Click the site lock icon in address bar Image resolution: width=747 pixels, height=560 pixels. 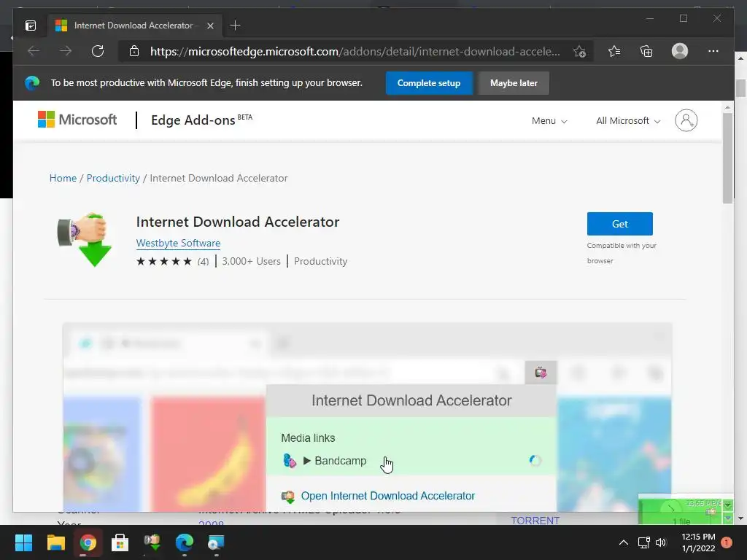[134, 51]
